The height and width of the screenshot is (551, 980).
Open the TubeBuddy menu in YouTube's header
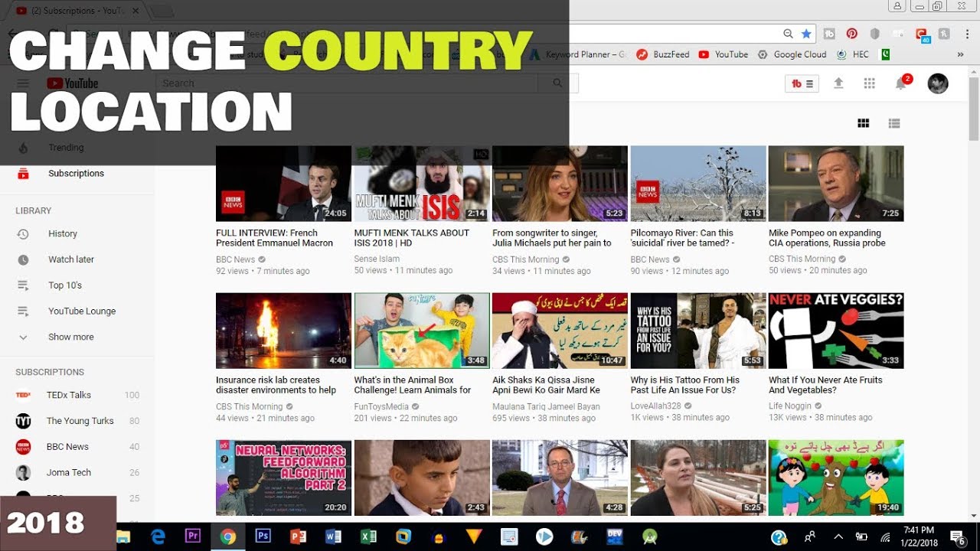pos(802,83)
